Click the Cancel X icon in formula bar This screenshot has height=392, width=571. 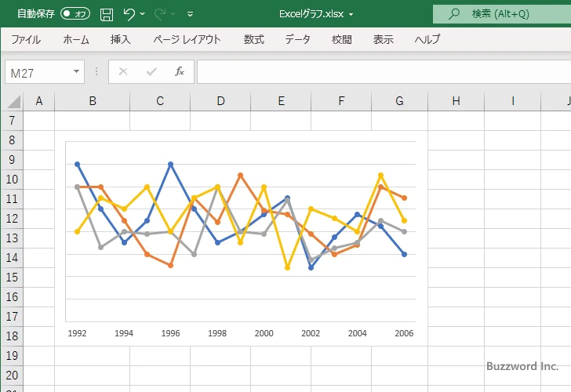click(123, 71)
